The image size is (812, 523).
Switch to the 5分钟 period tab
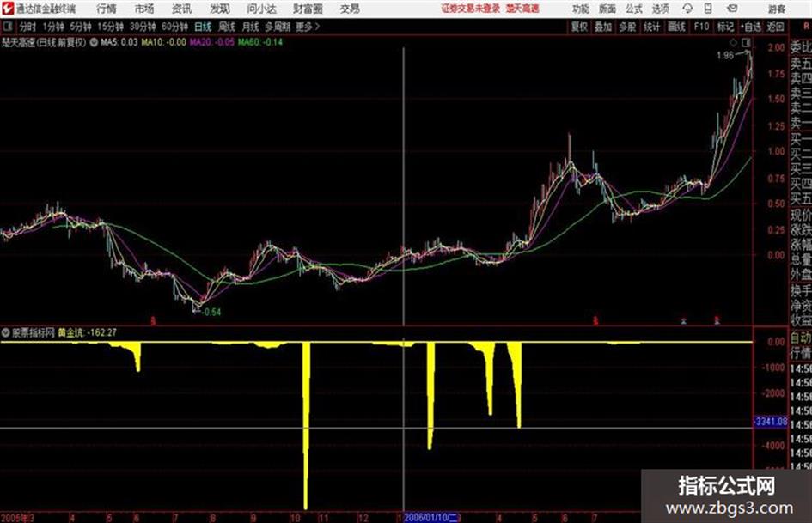(x=81, y=27)
